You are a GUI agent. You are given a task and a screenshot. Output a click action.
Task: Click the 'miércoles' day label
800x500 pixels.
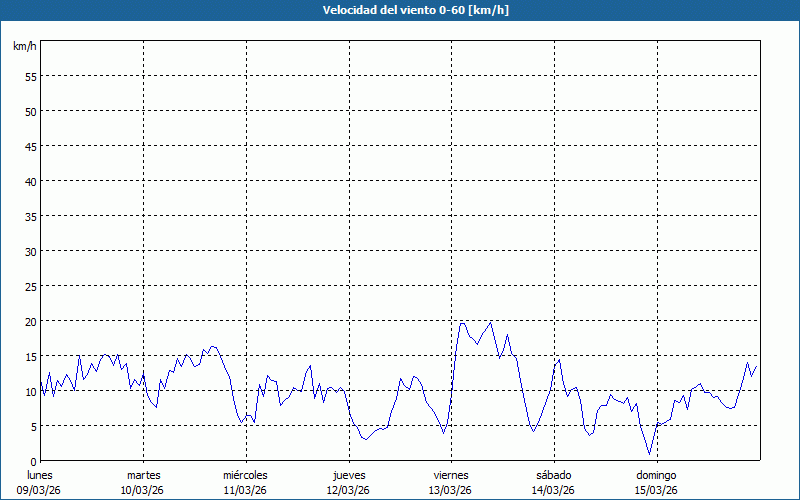pos(245,475)
